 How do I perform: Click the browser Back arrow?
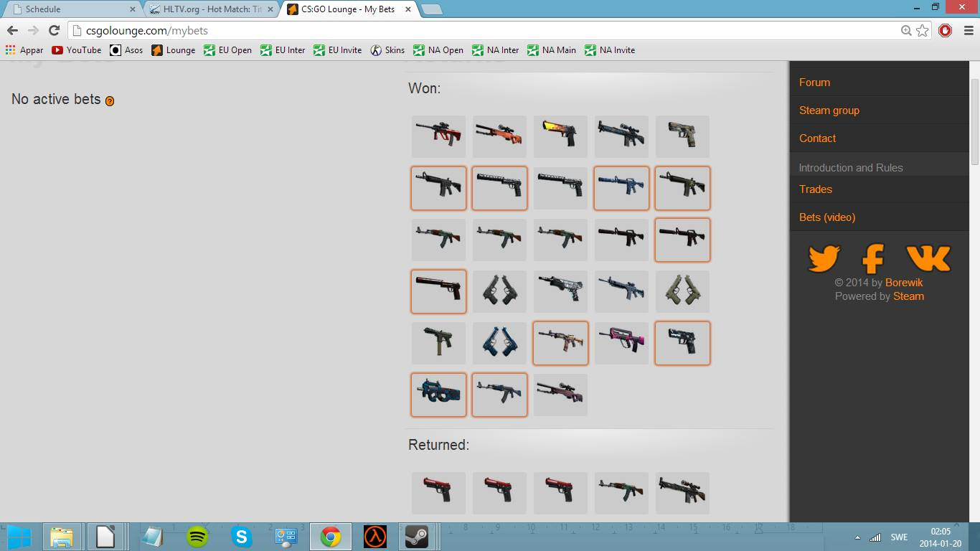point(12,30)
